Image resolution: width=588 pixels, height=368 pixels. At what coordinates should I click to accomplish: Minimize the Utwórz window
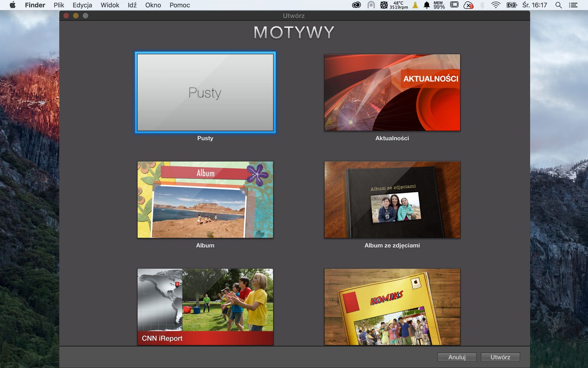click(76, 16)
